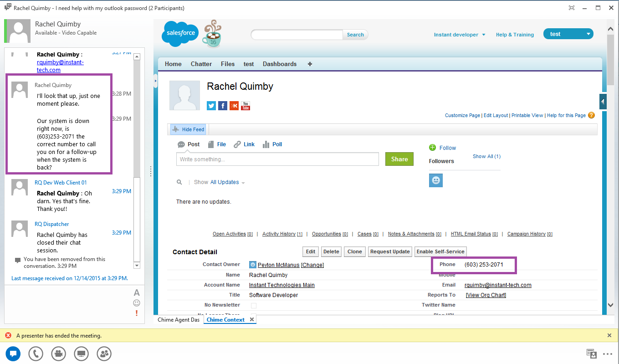Screen dimensions: 619x364
Task: Toggle the sidebar handle left of Home tab
Action: click(x=155, y=81)
